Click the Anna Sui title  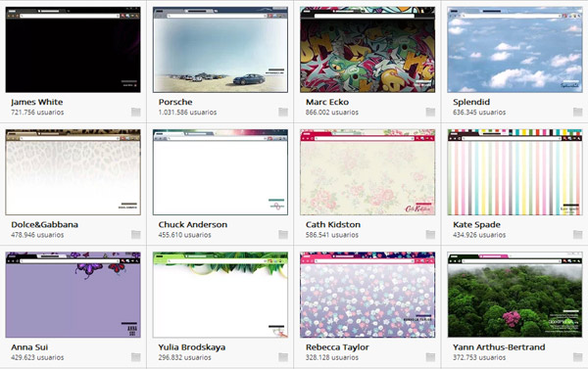click(x=29, y=347)
